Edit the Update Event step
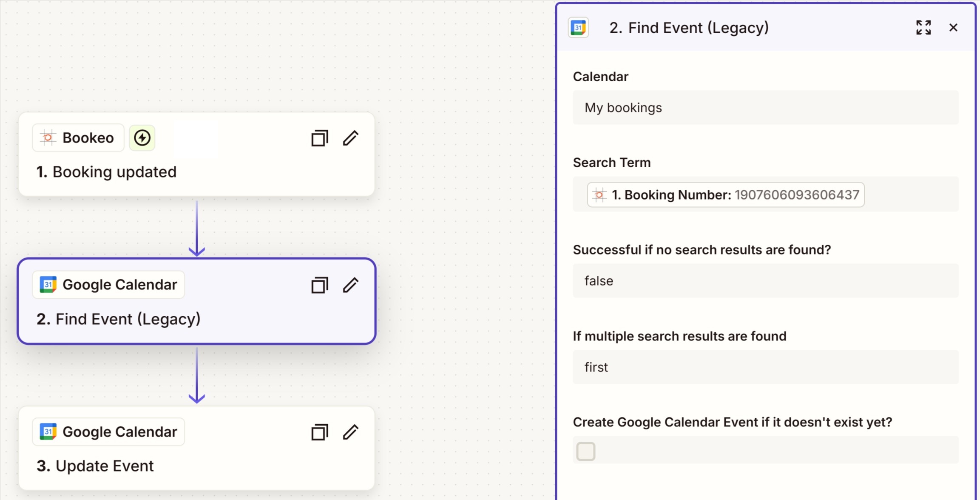The height and width of the screenshot is (500, 980). point(351,432)
